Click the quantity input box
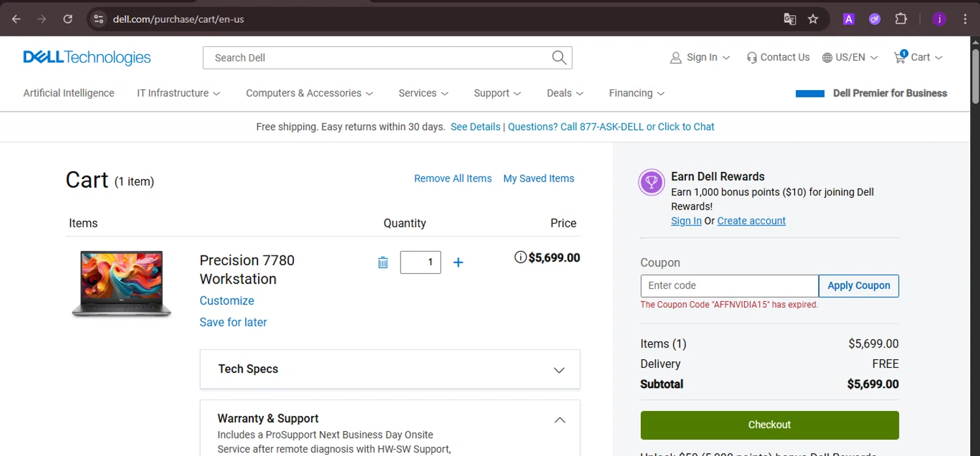The height and width of the screenshot is (456, 980). [420, 262]
